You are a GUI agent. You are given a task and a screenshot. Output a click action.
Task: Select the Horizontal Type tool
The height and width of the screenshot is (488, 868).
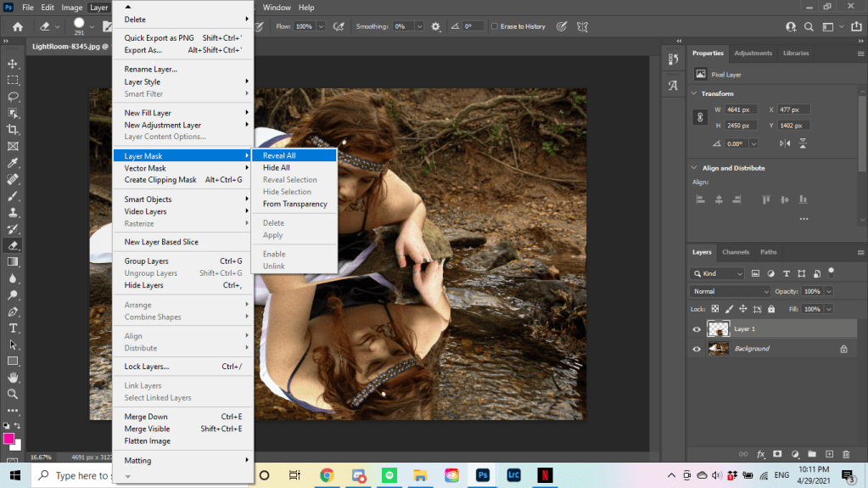tap(13, 328)
